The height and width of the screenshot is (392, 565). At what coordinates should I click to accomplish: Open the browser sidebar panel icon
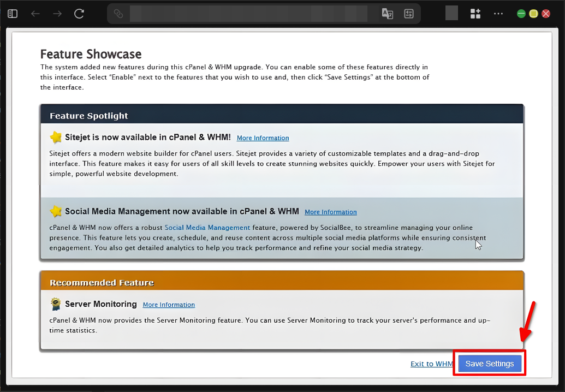point(12,13)
